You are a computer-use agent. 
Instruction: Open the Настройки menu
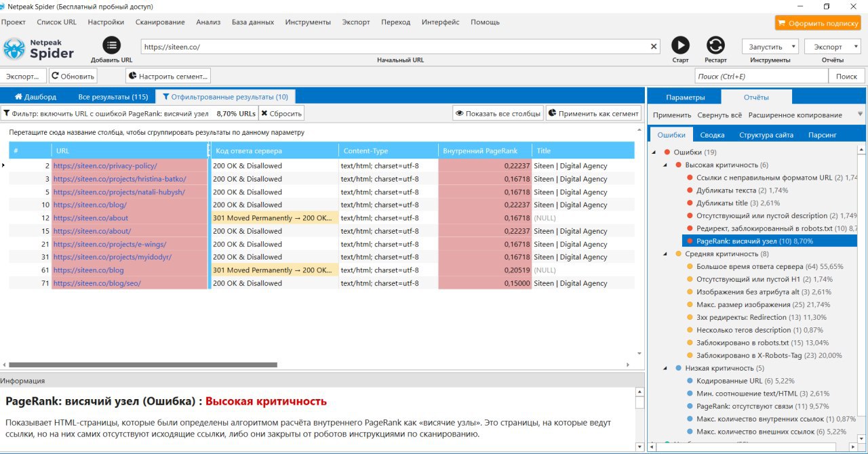[x=106, y=22]
